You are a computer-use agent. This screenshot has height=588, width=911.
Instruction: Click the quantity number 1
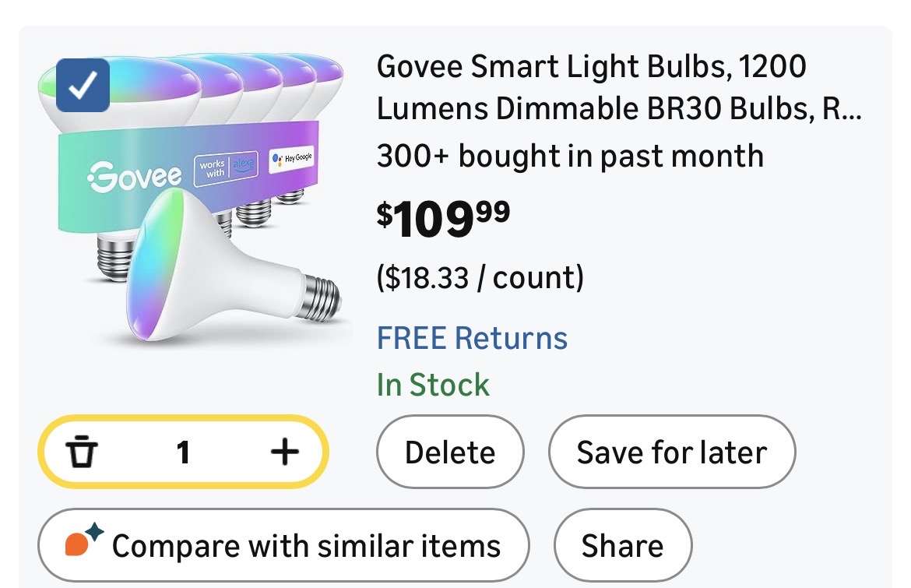183,452
